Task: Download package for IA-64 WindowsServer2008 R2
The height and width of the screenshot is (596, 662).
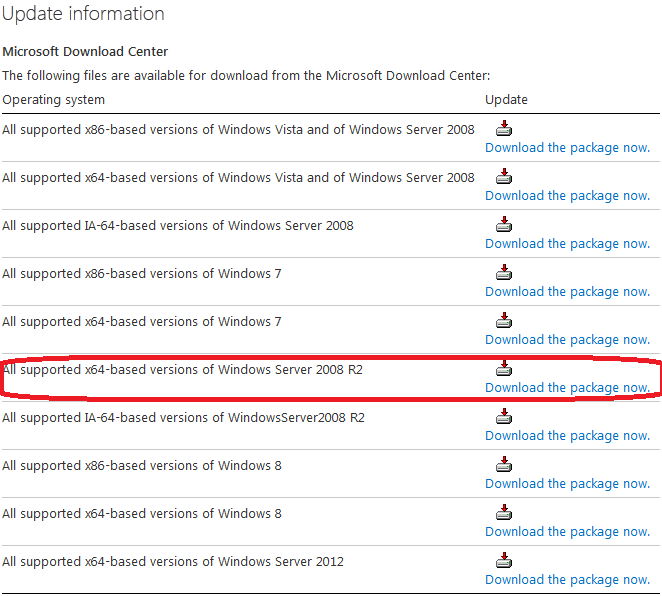Action: coord(567,436)
